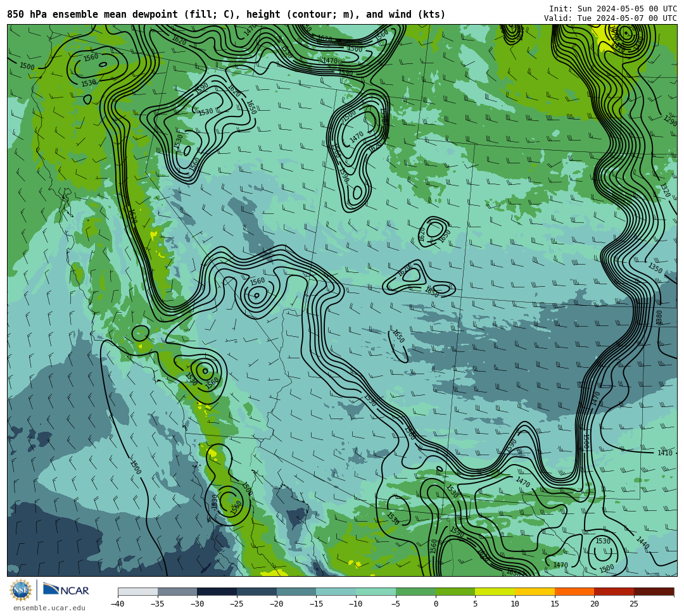Click the map title text
The width and height of the screenshot is (684, 616).
(x=226, y=15)
